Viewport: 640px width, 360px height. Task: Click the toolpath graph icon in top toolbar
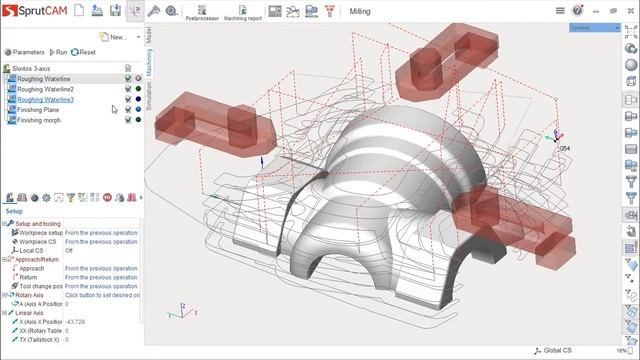click(x=293, y=11)
